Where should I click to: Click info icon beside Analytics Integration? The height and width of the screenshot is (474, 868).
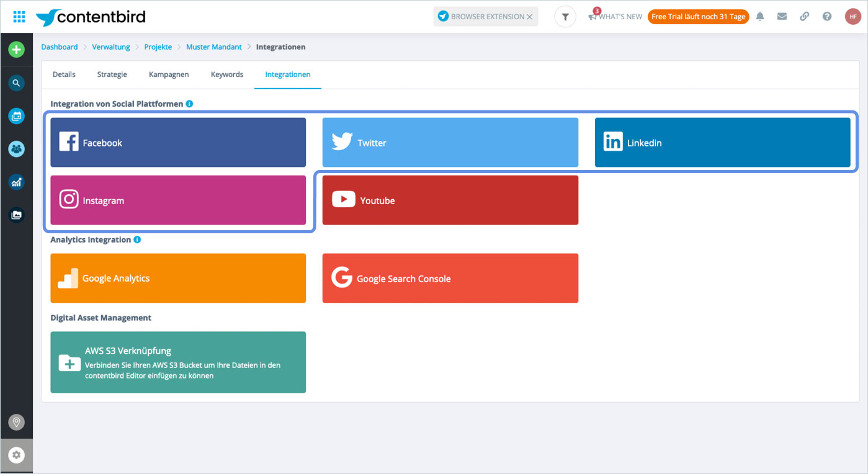(137, 239)
